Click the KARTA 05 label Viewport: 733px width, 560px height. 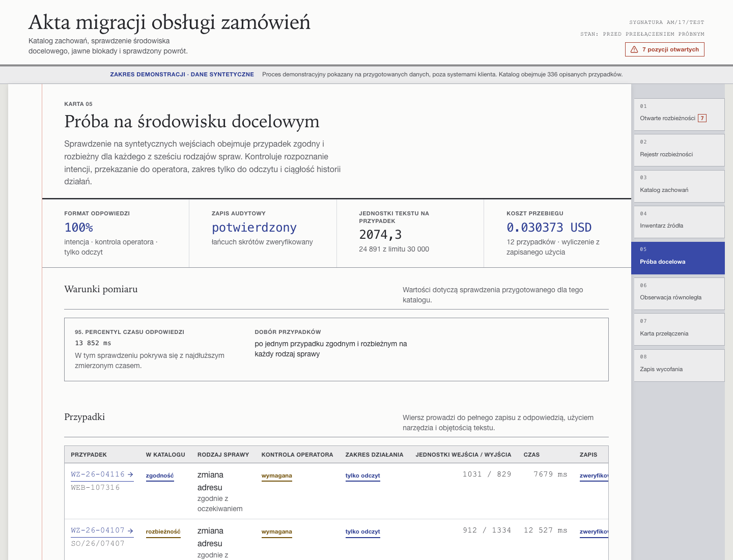click(78, 104)
